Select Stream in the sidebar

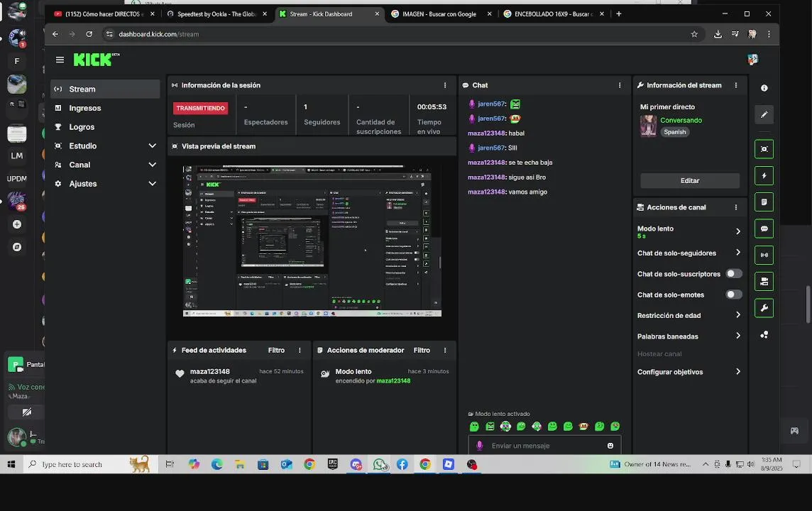click(x=105, y=89)
